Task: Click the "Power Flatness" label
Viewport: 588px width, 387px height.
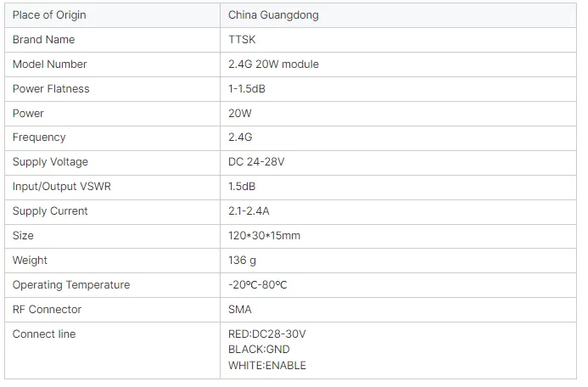Action: [x=51, y=89]
